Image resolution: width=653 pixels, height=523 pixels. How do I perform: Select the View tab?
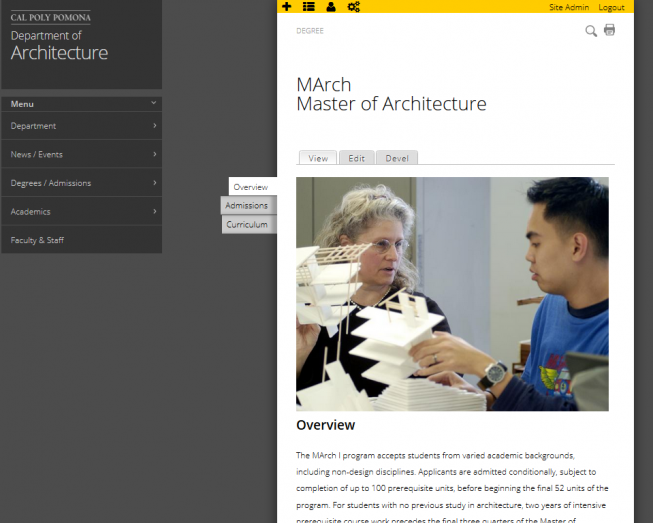pyautogui.click(x=318, y=158)
